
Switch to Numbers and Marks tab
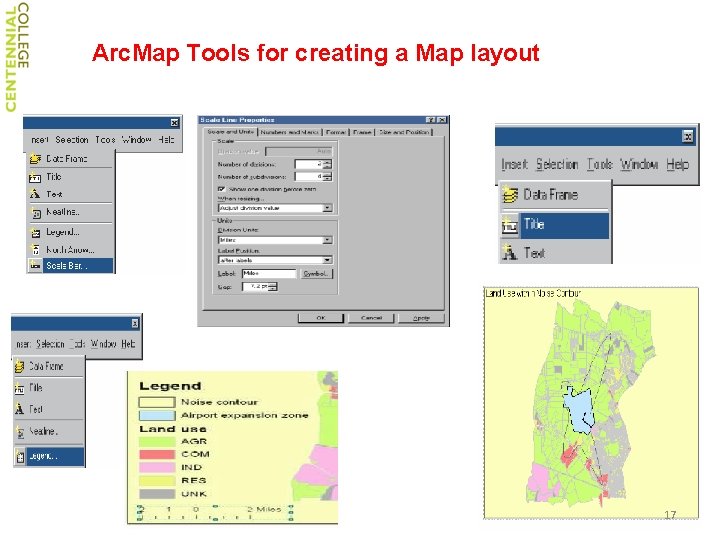(x=290, y=132)
